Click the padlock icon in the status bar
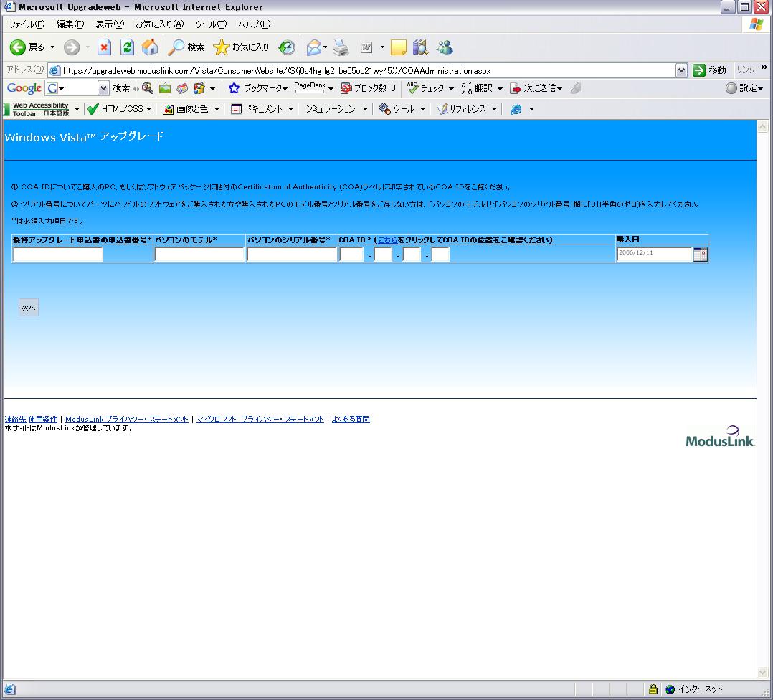Viewport: 773px width, 700px height. pyautogui.click(x=653, y=689)
